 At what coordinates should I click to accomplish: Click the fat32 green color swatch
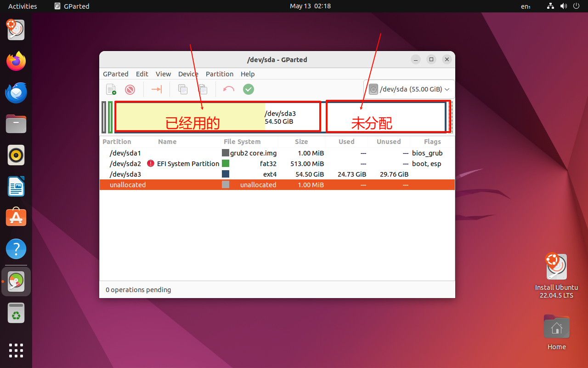coord(226,164)
